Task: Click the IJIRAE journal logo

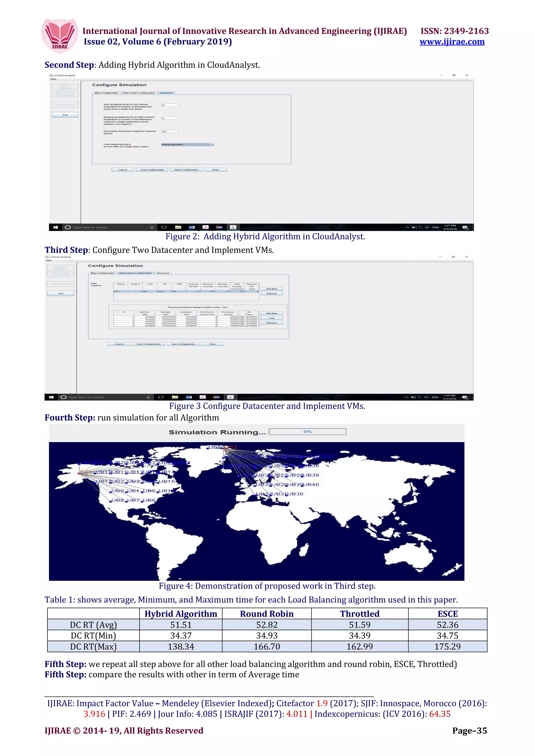Action: point(60,36)
